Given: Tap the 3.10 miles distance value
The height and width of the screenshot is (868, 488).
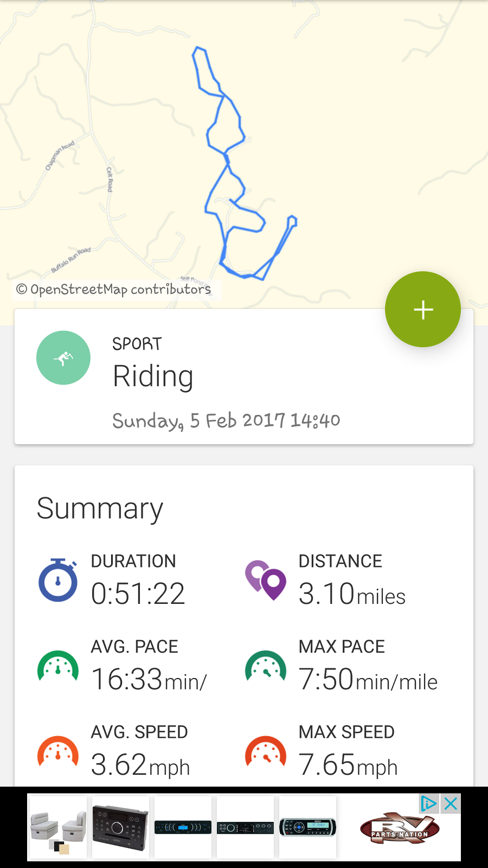Looking at the screenshot, I should coord(352,595).
